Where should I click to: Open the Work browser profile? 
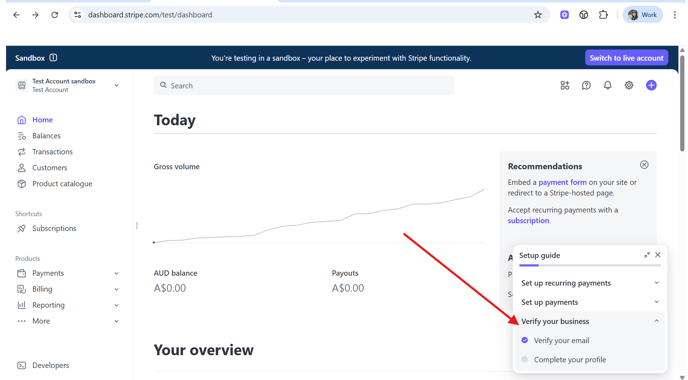click(x=642, y=15)
